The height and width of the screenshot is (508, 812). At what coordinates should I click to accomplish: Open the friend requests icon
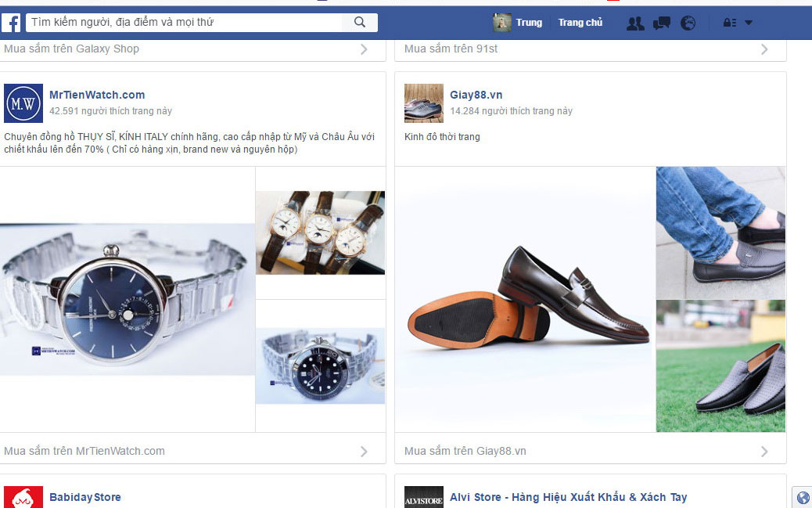tap(635, 23)
